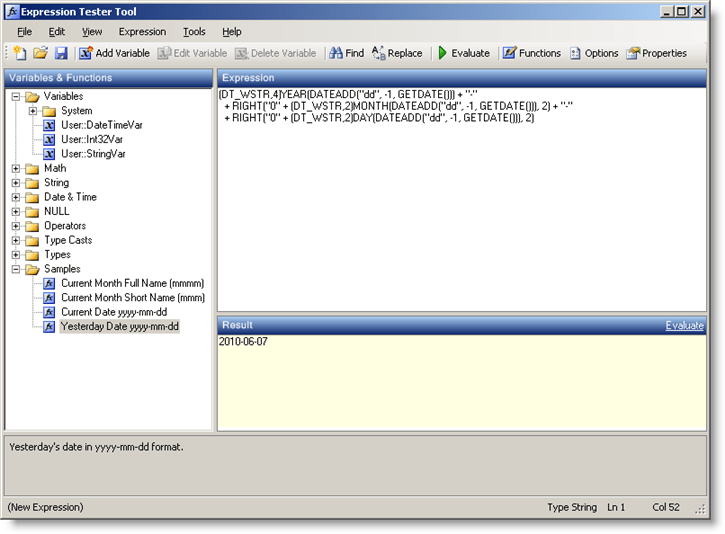The height and width of the screenshot is (534, 725).
Task: Click the New expression toolbar icon
Action: point(20,53)
